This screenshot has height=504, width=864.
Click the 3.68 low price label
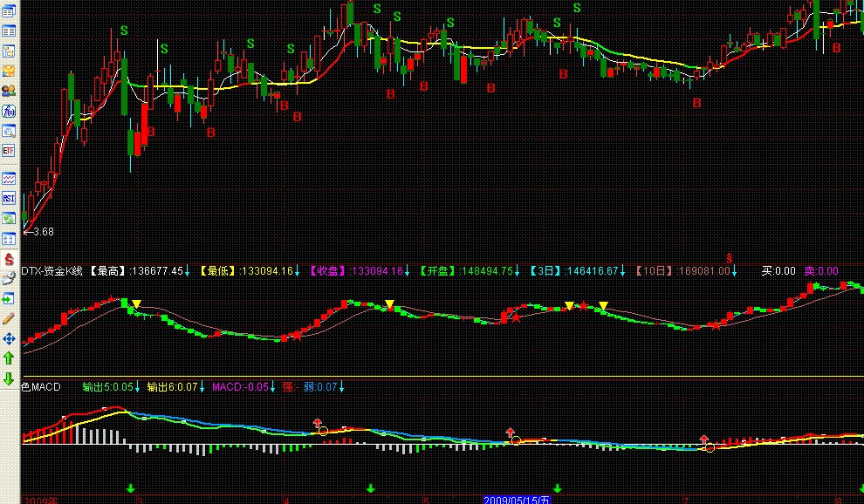(x=44, y=232)
